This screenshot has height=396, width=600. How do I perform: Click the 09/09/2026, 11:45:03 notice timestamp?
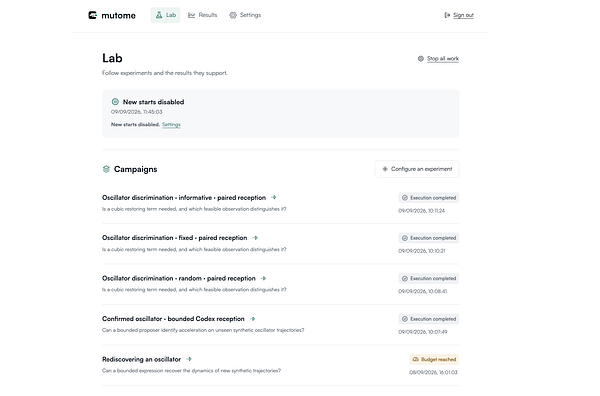click(x=137, y=112)
